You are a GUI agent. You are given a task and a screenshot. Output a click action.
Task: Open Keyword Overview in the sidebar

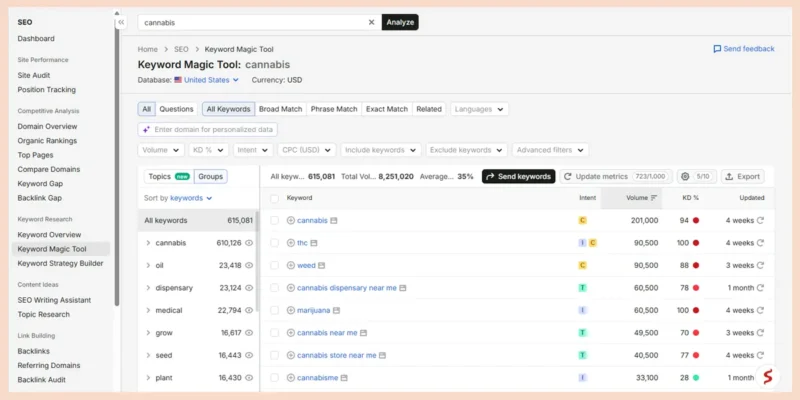49,235
